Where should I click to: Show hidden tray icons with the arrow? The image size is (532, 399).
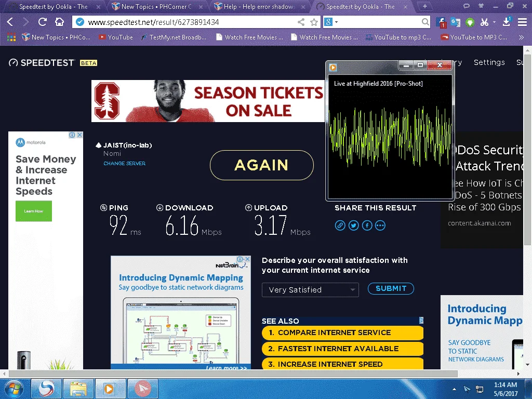454,389
